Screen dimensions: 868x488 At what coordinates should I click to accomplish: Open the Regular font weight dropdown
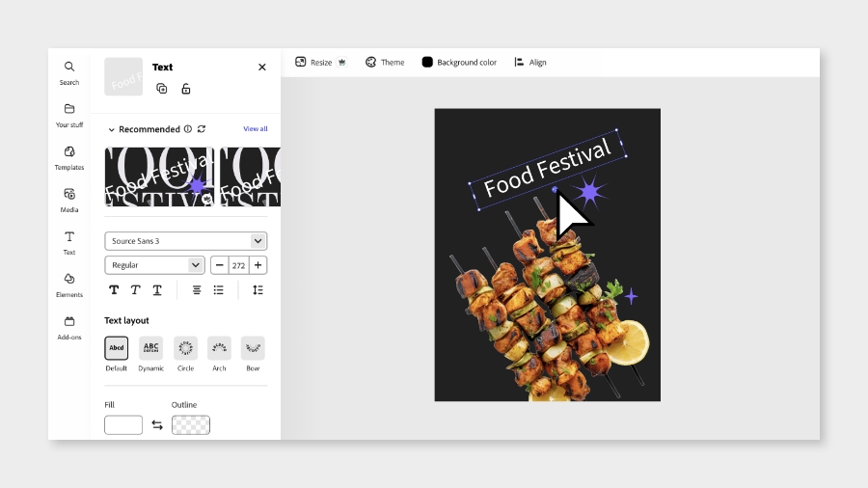coord(154,265)
